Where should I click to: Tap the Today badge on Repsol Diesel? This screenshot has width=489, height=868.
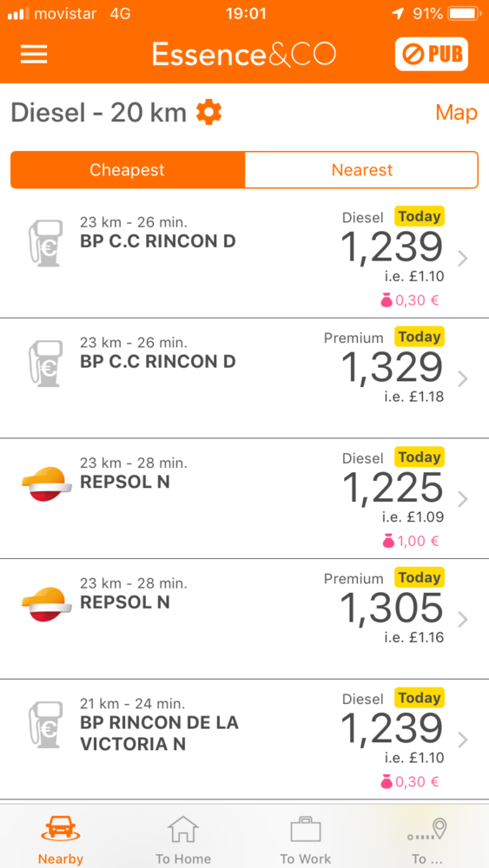point(420,457)
